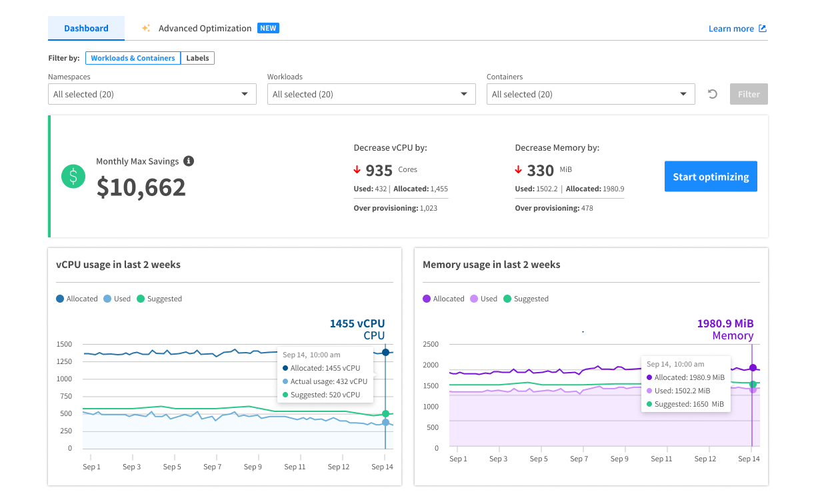The image size is (816, 504).
Task: Click the NEW badge on Advanced Optimization
Action: (x=268, y=28)
